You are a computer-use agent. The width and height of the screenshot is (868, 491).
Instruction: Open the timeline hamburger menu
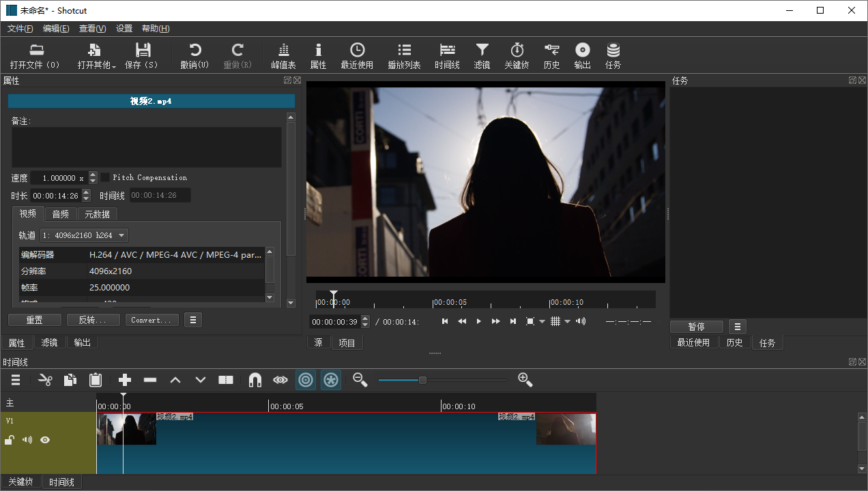[16, 380]
